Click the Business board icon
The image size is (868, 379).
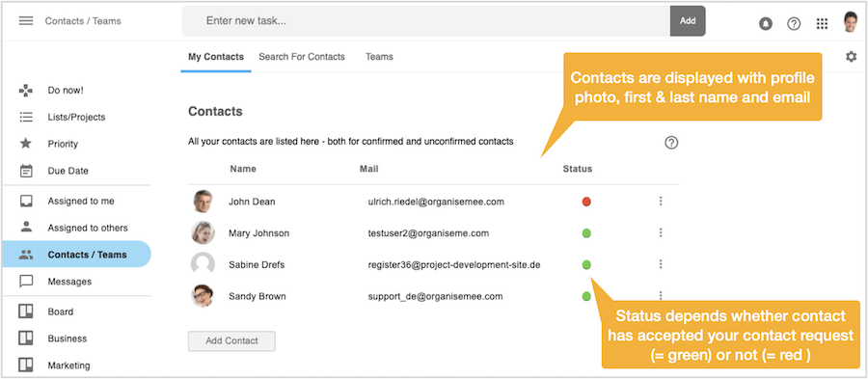26,338
